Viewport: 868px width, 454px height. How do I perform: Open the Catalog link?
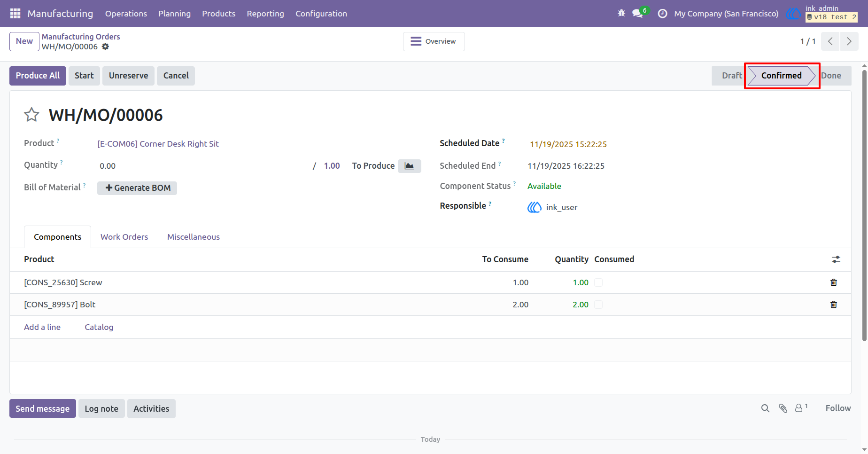coord(99,327)
